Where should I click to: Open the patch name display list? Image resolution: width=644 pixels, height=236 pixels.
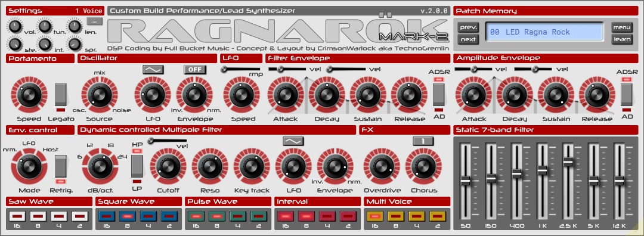(x=544, y=32)
